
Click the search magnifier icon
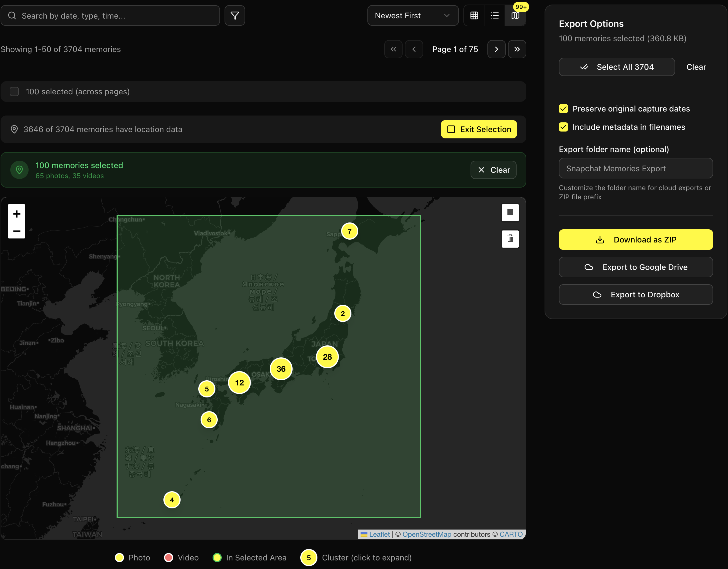coord(12,15)
